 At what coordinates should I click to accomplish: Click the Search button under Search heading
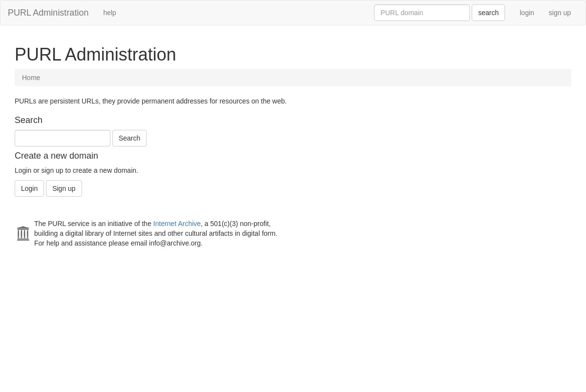[x=129, y=138]
